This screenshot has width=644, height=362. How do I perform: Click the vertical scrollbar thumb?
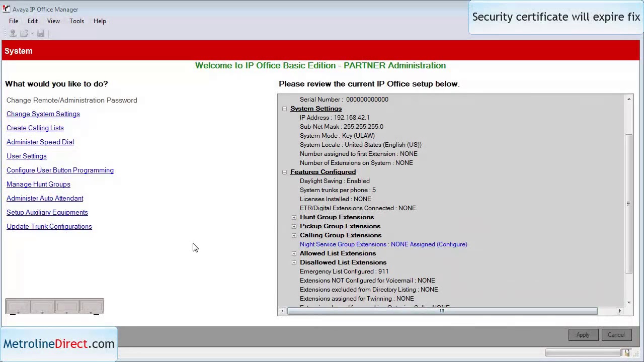tap(629, 204)
